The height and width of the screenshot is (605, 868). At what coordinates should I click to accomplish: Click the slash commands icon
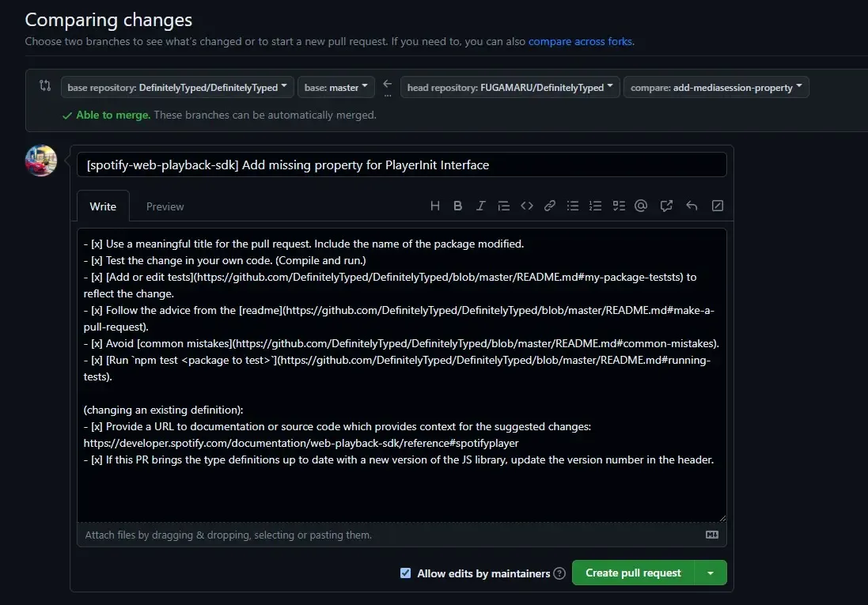click(x=718, y=206)
